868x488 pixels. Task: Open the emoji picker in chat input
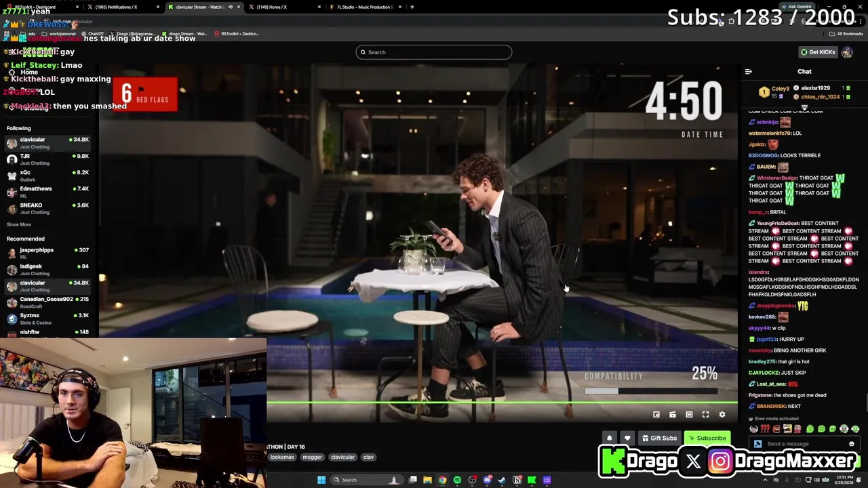pos(852,444)
